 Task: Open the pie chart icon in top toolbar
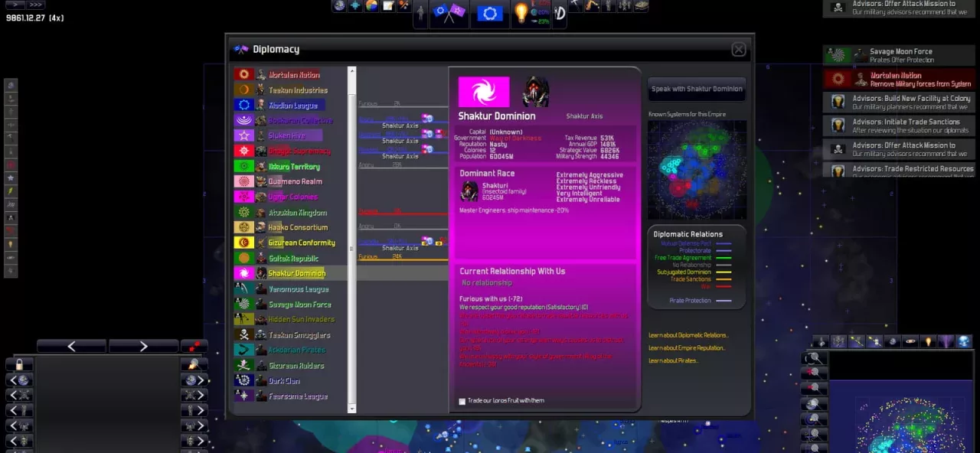point(371,6)
